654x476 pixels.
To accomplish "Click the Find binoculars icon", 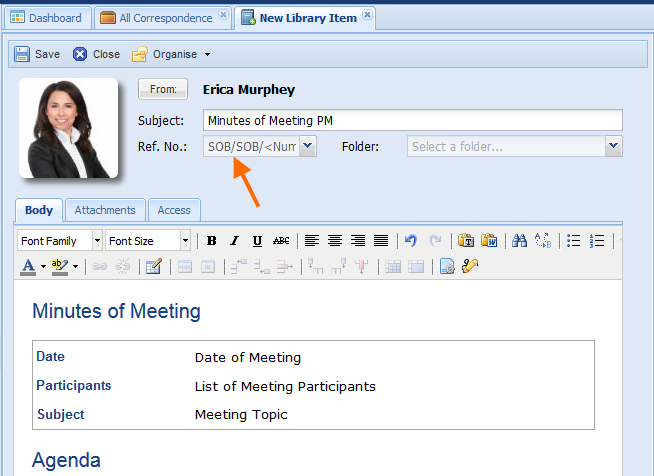I will pyautogui.click(x=519, y=241).
